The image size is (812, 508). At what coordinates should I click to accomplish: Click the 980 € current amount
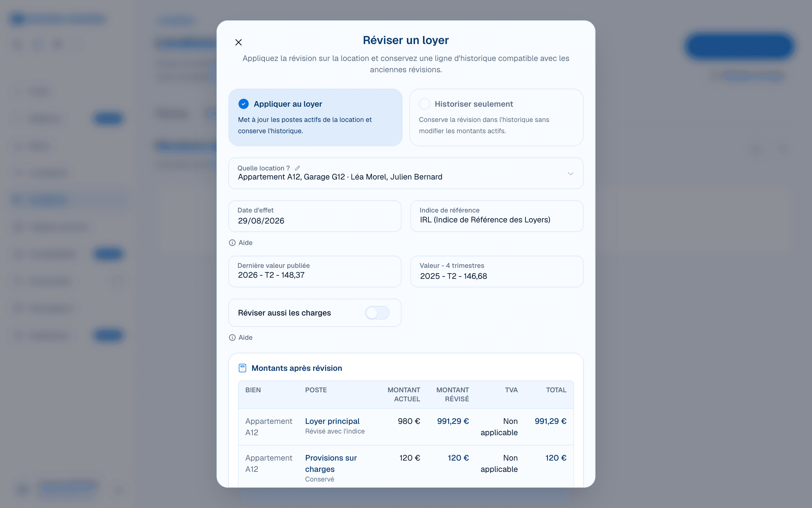pyautogui.click(x=409, y=421)
